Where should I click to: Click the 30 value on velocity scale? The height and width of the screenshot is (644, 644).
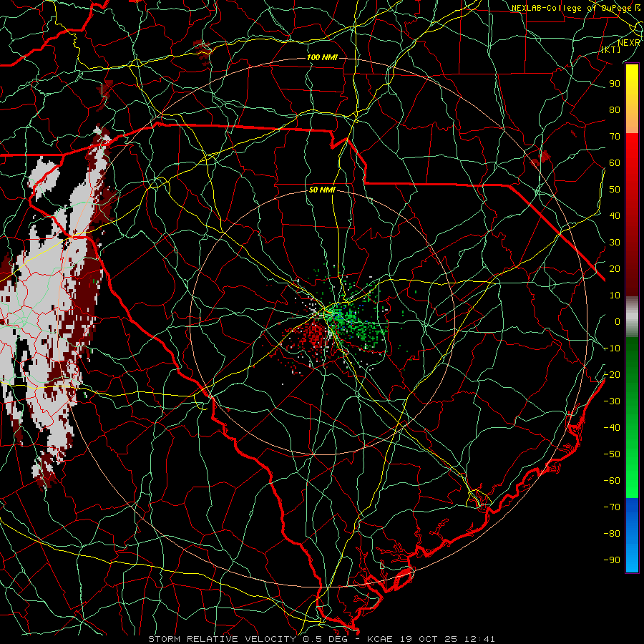[615, 243]
